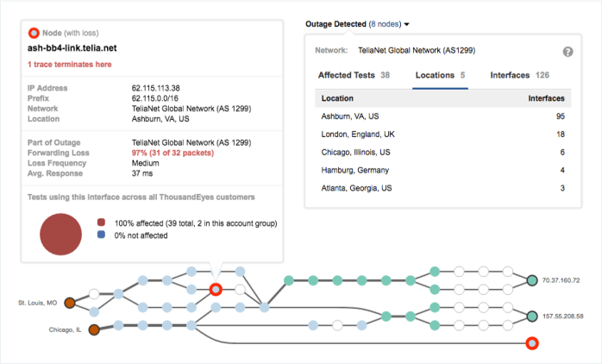
Task: Click the red pie chart of affected tests
Action: tap(60, 235)
